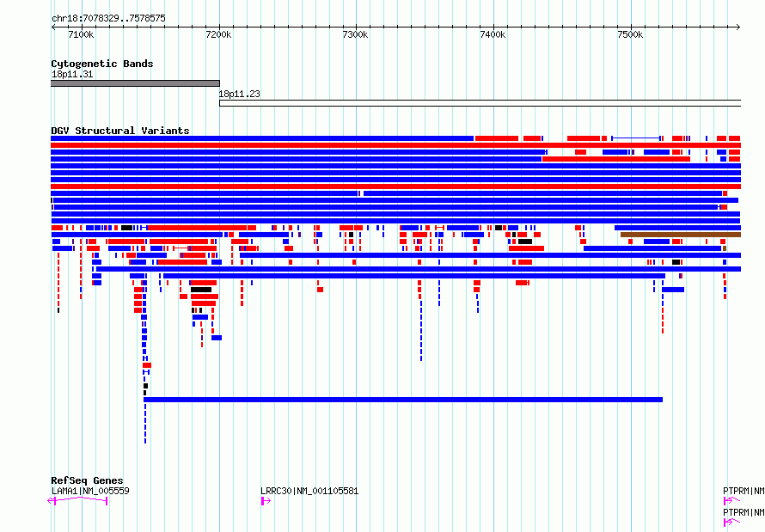The height and width of the screenshot is (532, 765).
Task: Click the lower PTPRM|NM gene label
Action: pyautogui.click(x=744, y=512)
